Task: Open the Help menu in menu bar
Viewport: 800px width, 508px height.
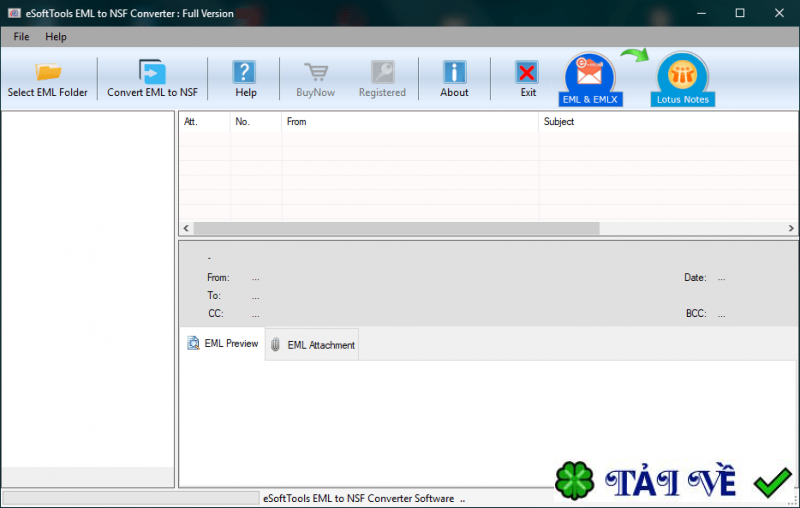Action: pos(56,37)
